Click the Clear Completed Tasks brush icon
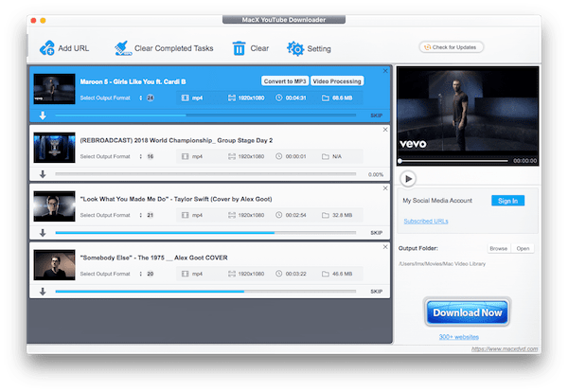Image resolution: width=568 pixels, height=392 pixels. pos(121,48)
